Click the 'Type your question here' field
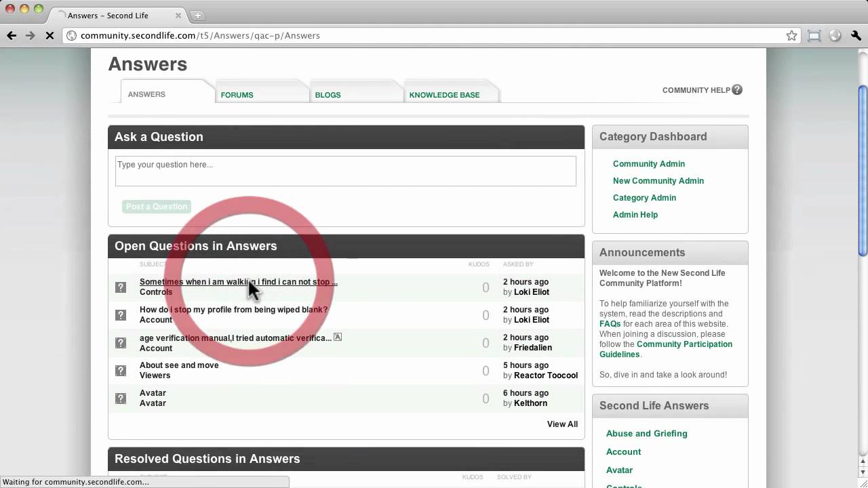 tap(345, 171)
